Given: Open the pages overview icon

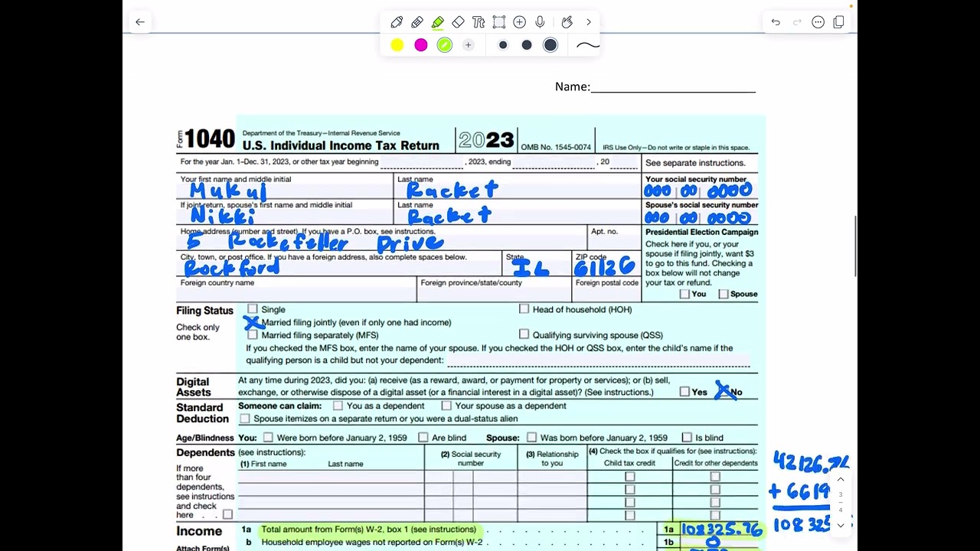Looking at the screenshot, I should pos(839,22).
